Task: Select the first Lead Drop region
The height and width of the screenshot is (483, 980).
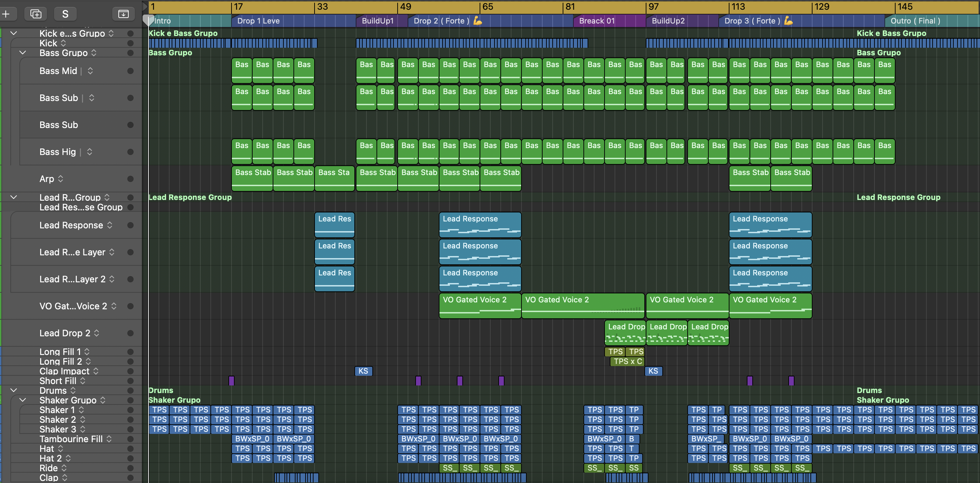Action: click(625, 333)
